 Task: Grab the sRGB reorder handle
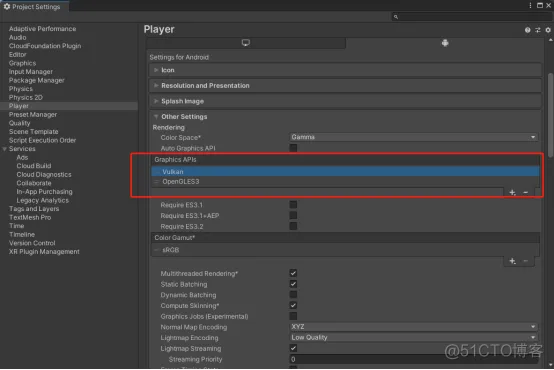tap(157, 250)
